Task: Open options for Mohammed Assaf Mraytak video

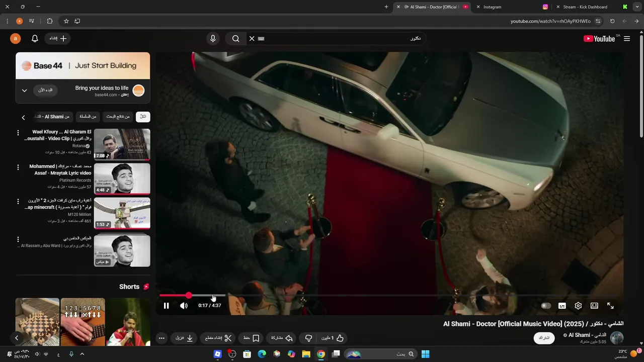Action: (18, 167)
